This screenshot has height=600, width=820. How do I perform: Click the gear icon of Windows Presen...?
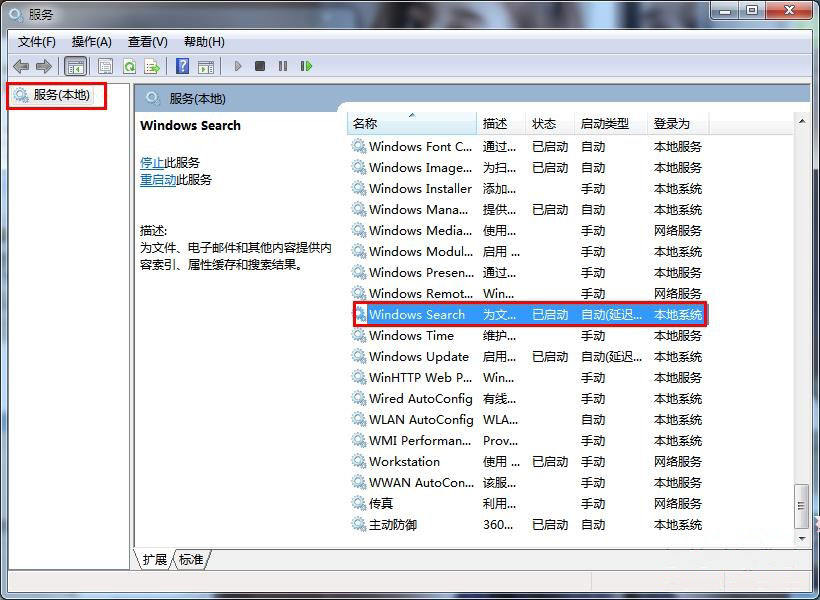click(x=359, y=272)
